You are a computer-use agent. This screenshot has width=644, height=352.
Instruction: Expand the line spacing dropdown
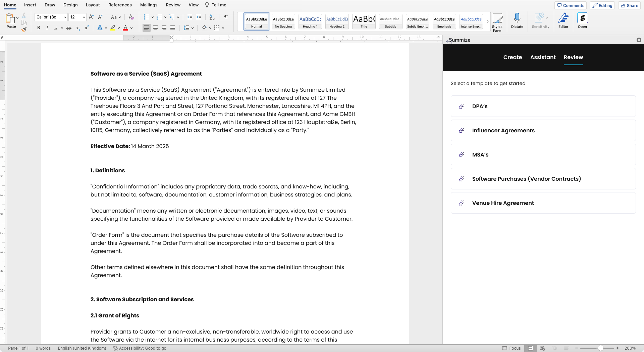pyautogui.click(x=193, y=28)
